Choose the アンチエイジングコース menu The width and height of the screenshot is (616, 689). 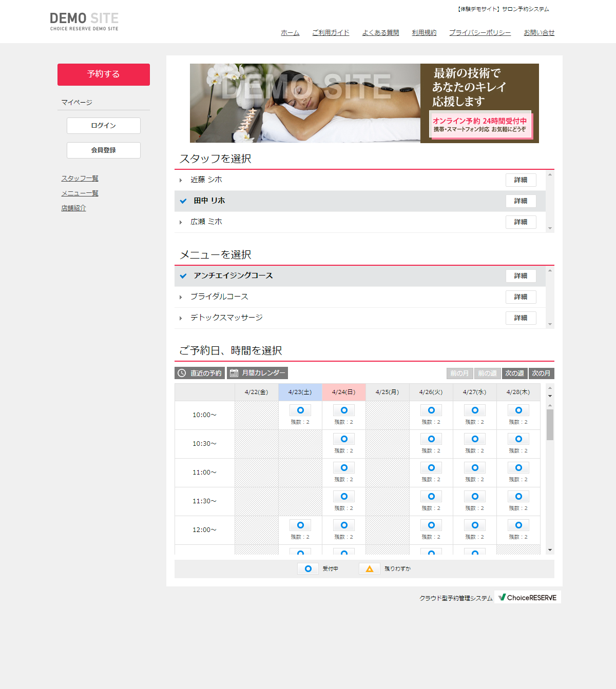pyautogui.click(x=360, y=276)
